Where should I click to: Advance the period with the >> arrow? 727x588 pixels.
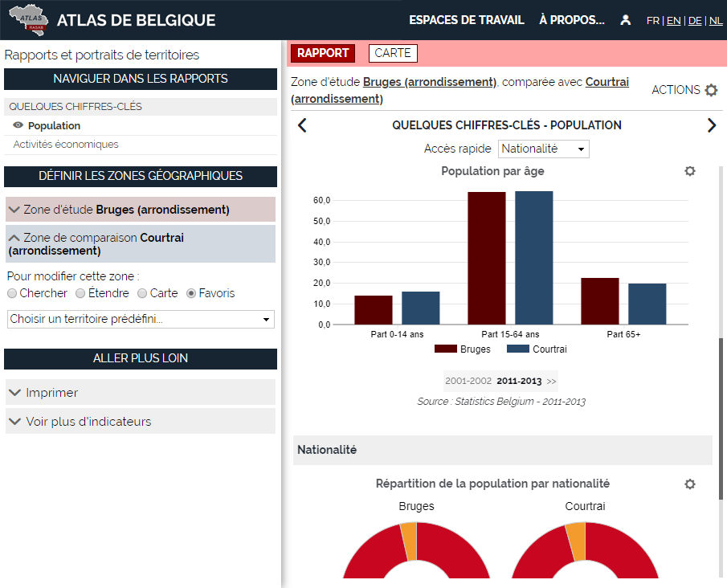click(551, 382)
